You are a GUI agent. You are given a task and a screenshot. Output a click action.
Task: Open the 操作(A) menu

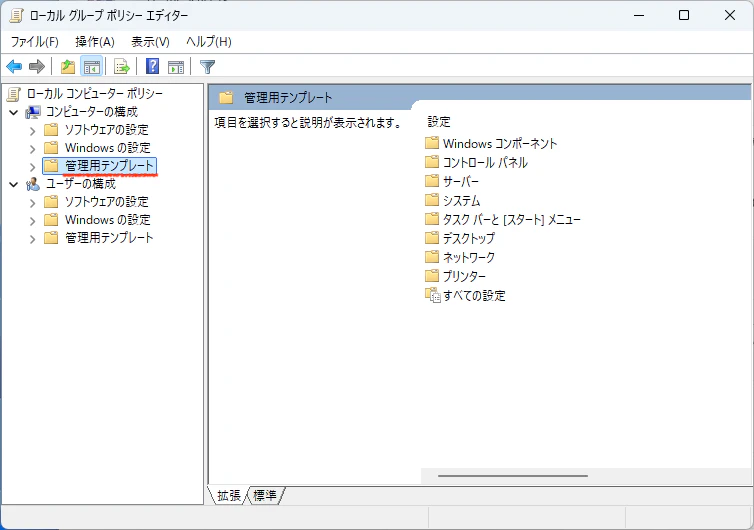pos(95,42)
